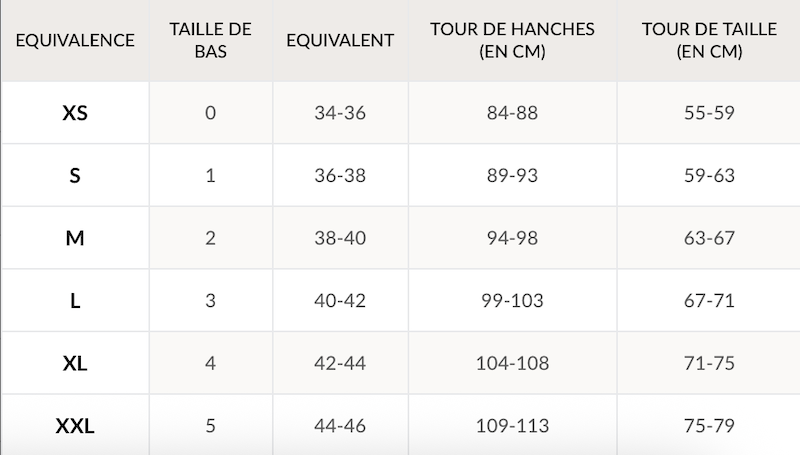Click waist measurement 71-75
This screenshot has height=455, width=800.
(708, 363)
